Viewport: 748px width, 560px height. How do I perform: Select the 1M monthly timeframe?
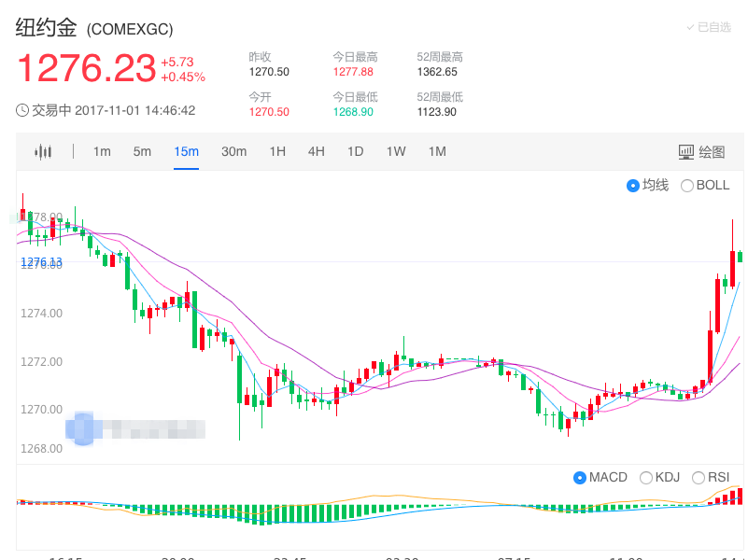point(436,151)
